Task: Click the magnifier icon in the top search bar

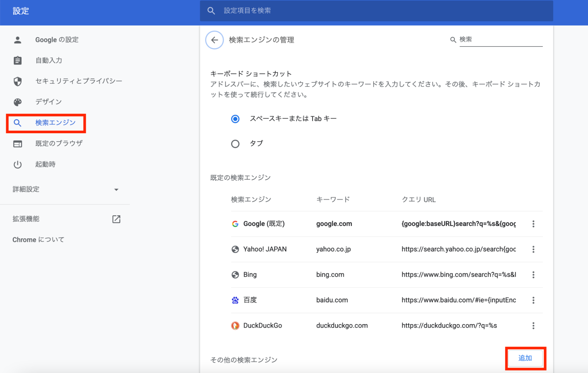Action: tap(211, 11)
